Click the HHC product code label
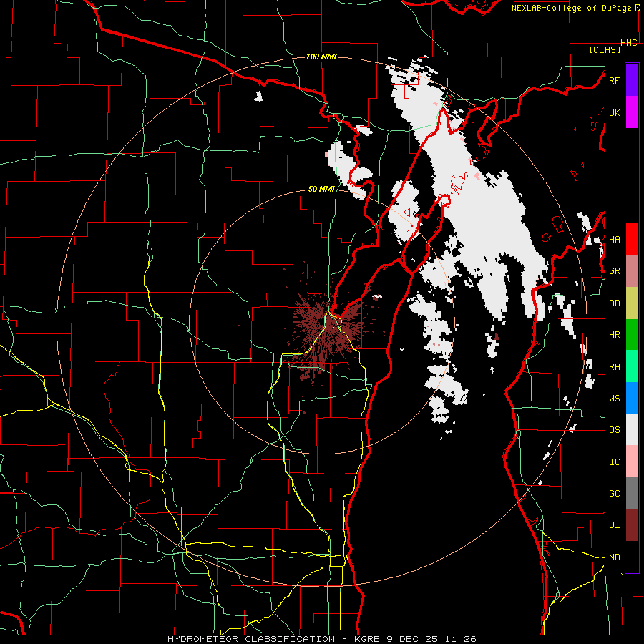This screenshot has width=644, height=644. pos(628,43)
